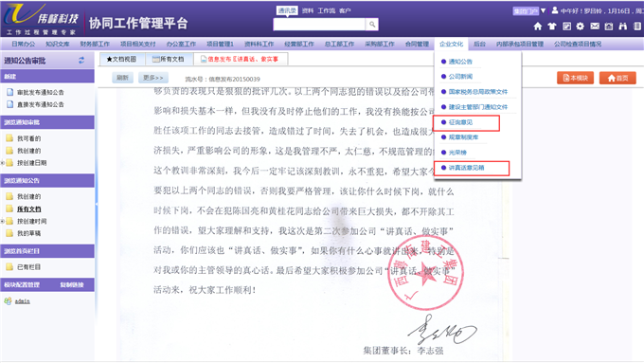This screenshot has height=363, width=644.
Task: Collapse the 浏览通知公告 section header
Action: pos(47,180)
